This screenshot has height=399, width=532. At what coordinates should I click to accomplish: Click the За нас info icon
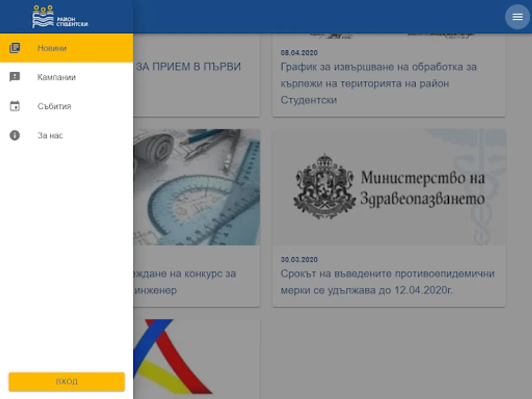click(x=15, y=135)
